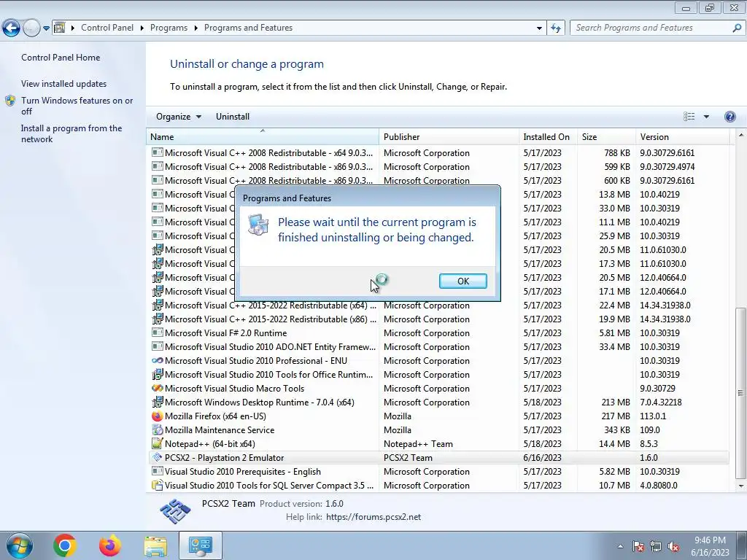Click the Forward navigation arrow button

[31, 28]
